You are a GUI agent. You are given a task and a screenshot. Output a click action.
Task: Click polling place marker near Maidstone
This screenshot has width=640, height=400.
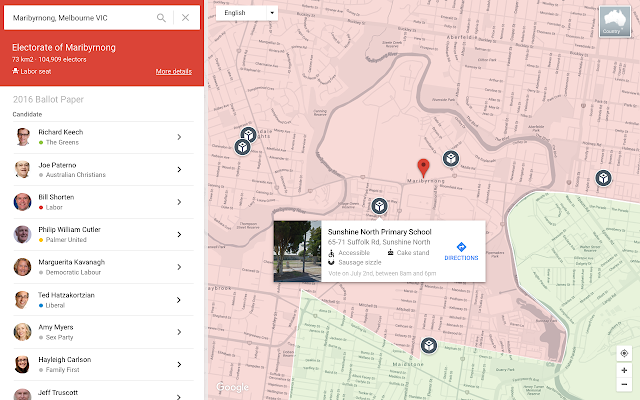429,346
